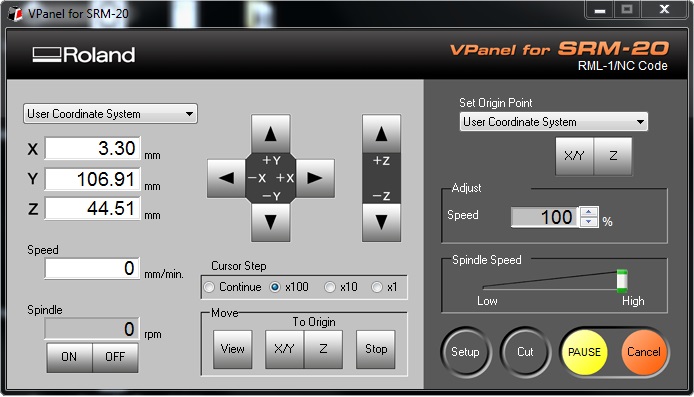The image size is (694, 397).
Task: Open the Setup dialog
Action: 466,352
